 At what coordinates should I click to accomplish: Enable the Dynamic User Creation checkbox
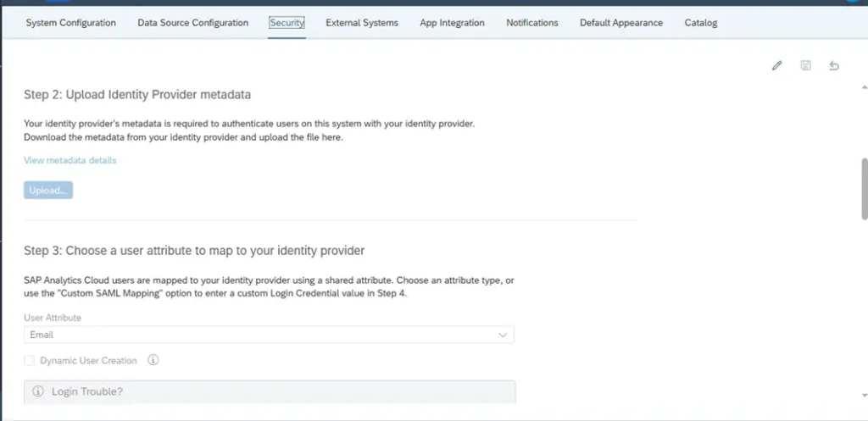click(30, 361)
